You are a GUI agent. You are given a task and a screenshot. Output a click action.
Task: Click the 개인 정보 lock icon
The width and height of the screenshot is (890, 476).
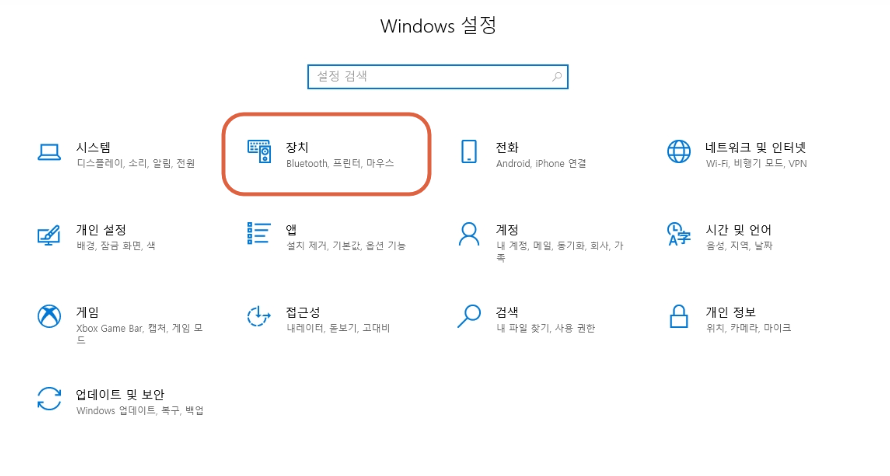[679, 316]
